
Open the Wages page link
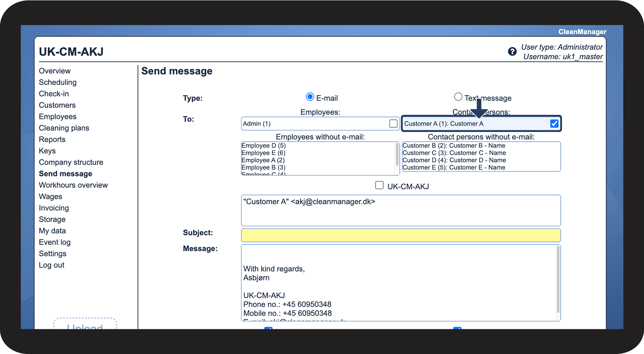tap(51, 197)
